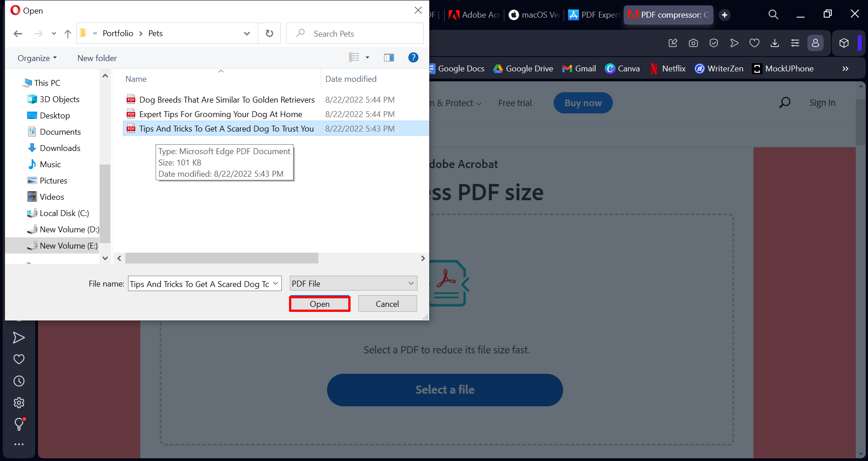Image resolution: width=868 pixels, height=461 pixels.
Task: Open Downloads from the browser toolbar
Action: [x=774, y=43]
